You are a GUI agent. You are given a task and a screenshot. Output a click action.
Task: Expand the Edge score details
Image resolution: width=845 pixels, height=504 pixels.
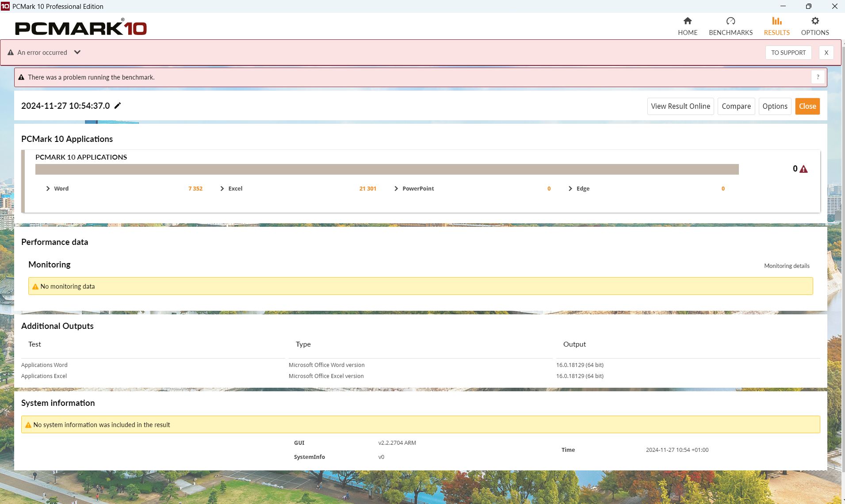[x=570, y=189]
